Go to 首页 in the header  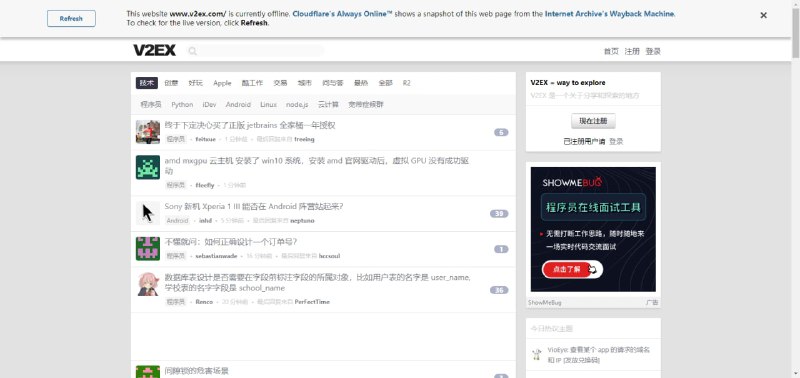pyautogui.click(x=611, y=51)
